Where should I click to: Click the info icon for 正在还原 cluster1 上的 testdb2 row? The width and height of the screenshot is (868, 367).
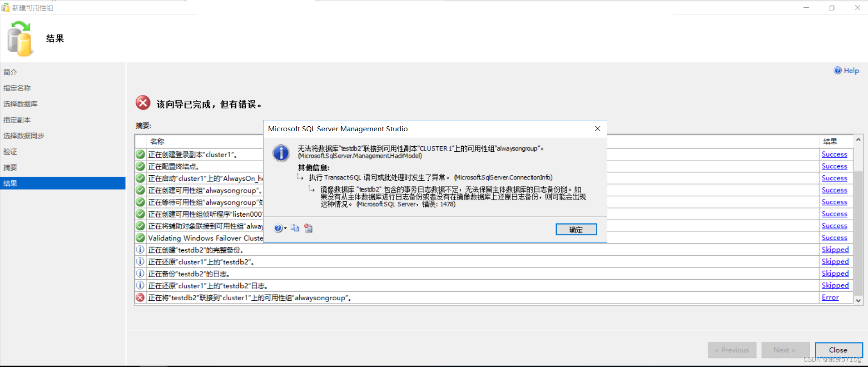point(140,262)
